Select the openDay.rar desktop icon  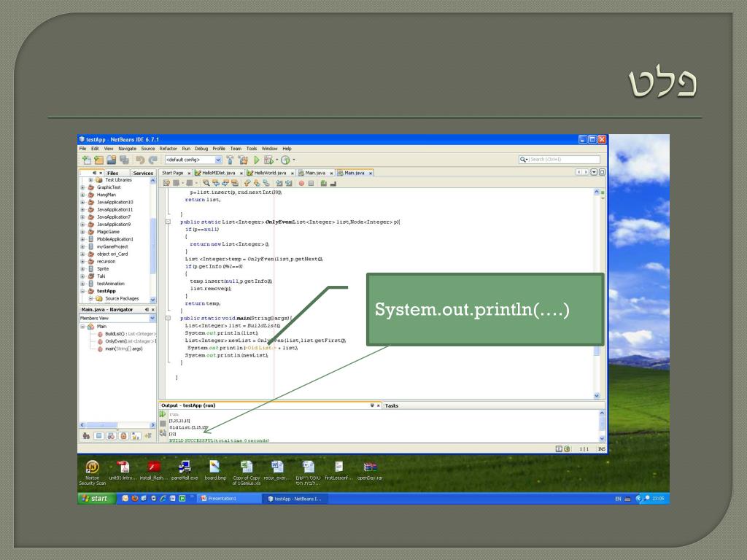coord(370,470)
